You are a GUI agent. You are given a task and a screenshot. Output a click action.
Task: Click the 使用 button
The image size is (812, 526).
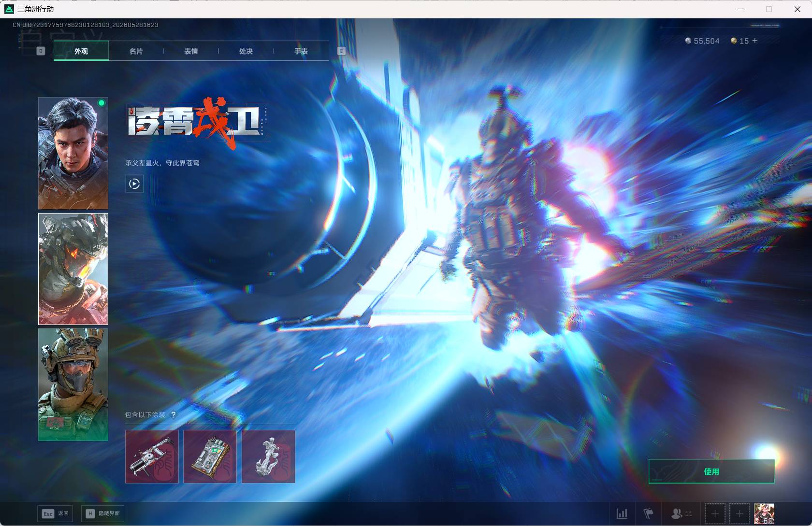click(711, 471)
